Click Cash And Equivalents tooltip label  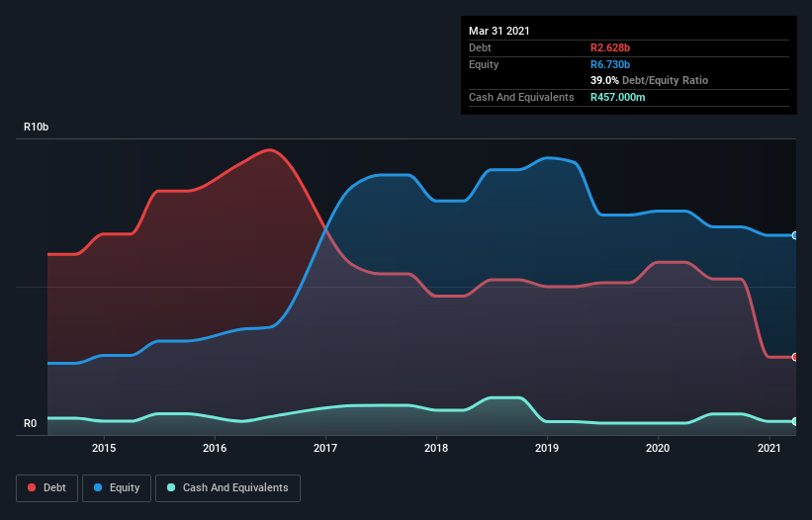click(521, 97)
